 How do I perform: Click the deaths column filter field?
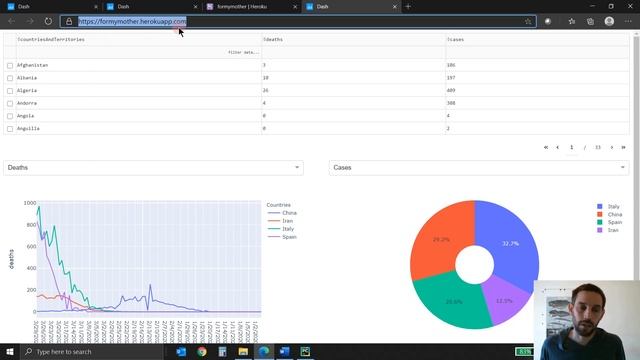353,52
